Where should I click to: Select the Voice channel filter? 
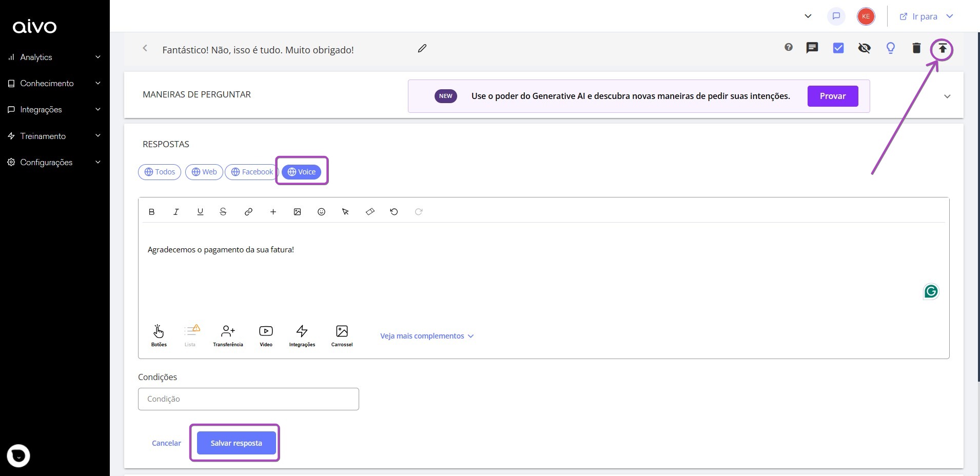click(x=302, y=172)
